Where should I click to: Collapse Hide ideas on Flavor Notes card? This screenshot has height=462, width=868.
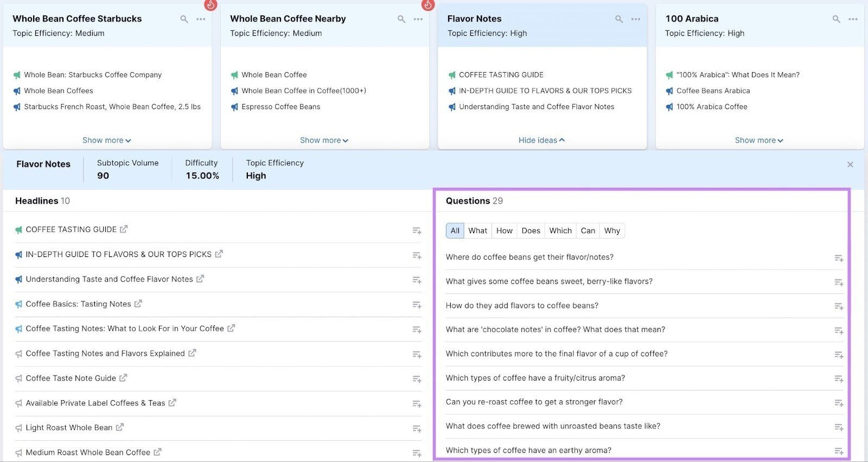point(541,140)
